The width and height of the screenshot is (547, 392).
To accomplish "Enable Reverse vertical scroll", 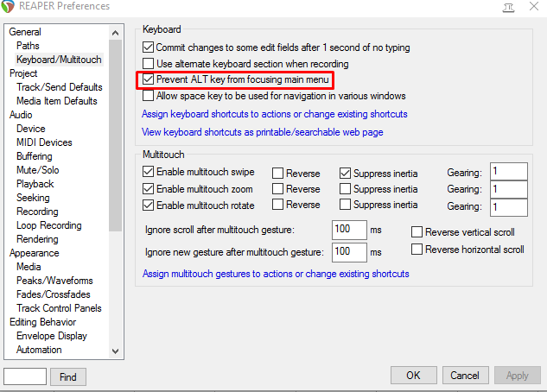I will click(417, 232).
